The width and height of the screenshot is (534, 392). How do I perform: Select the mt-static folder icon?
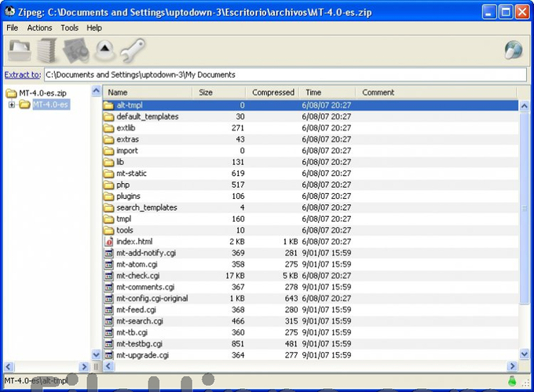(x=108, y=174)
